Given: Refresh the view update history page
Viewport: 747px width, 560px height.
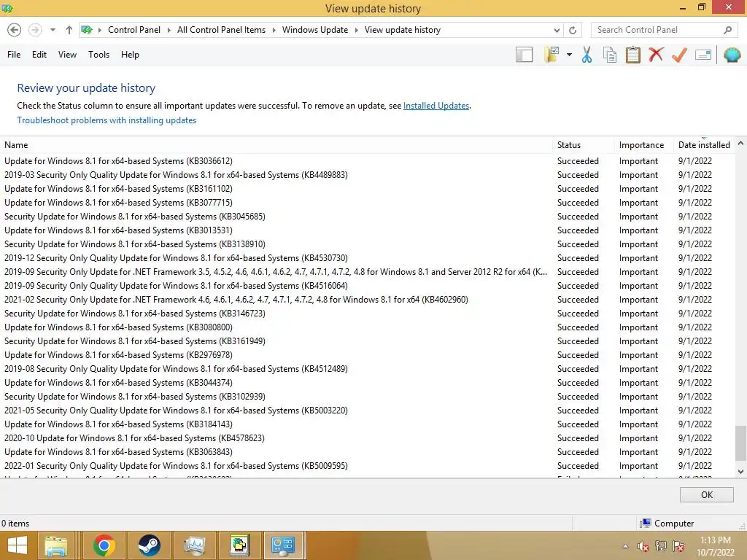Looking at the screenshot, I should [x=573, y=30].
